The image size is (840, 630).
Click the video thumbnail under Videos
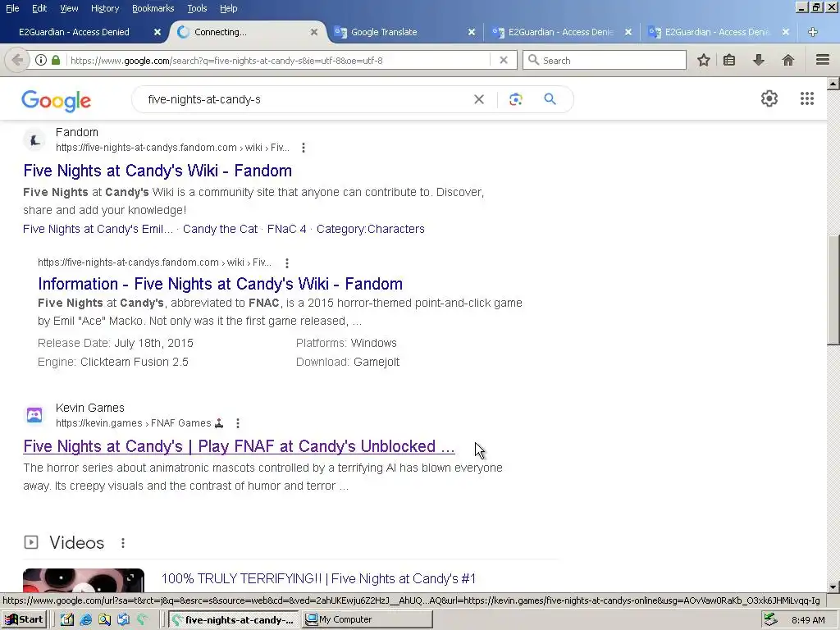[x=84, y=580]
